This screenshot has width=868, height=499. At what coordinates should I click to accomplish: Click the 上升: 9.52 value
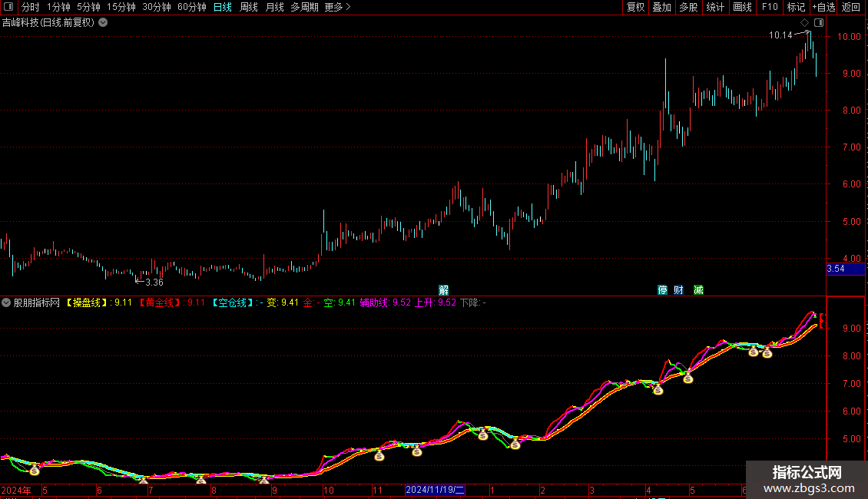tap(436, 302)
